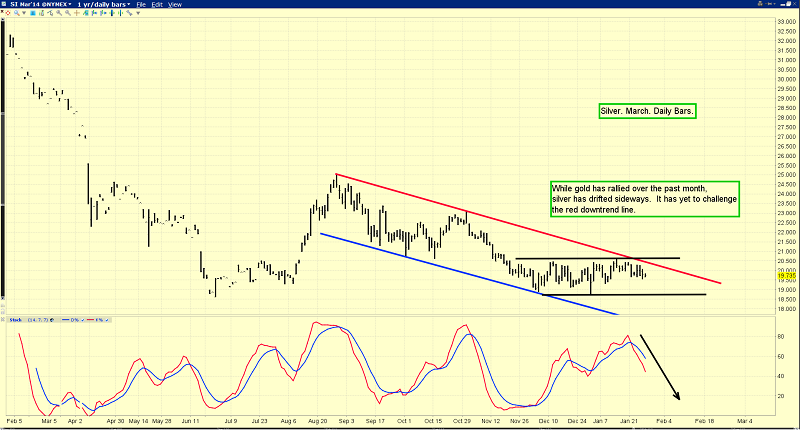Screen dimensions: 800x432
Task: Click the trend line drawing tool
Action: pos(129,13)
